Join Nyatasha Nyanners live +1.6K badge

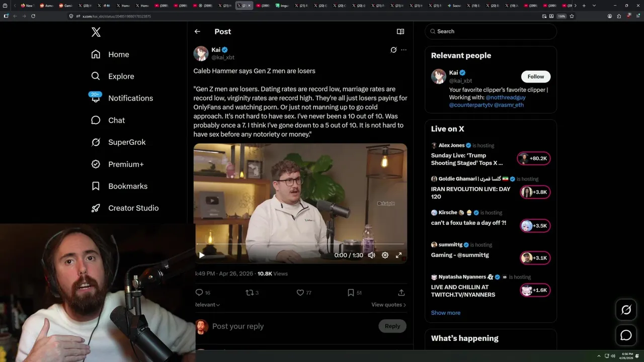click(535, 290)
